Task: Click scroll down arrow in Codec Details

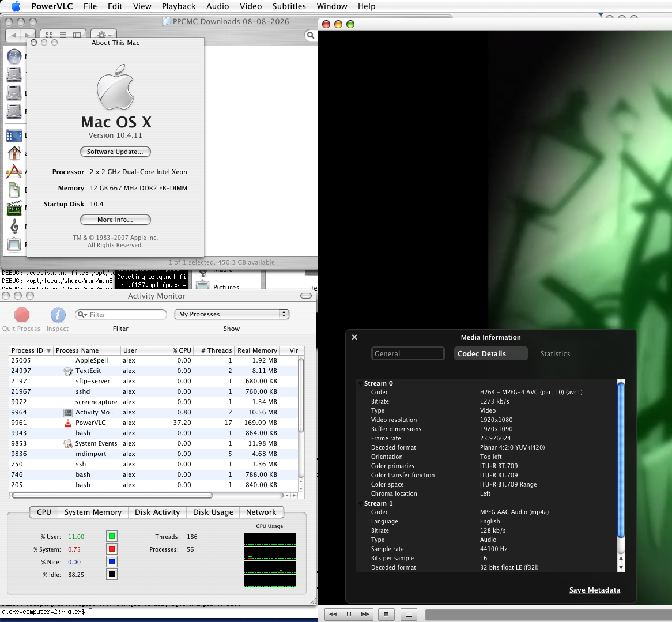Action: click(x=621, y=568)
